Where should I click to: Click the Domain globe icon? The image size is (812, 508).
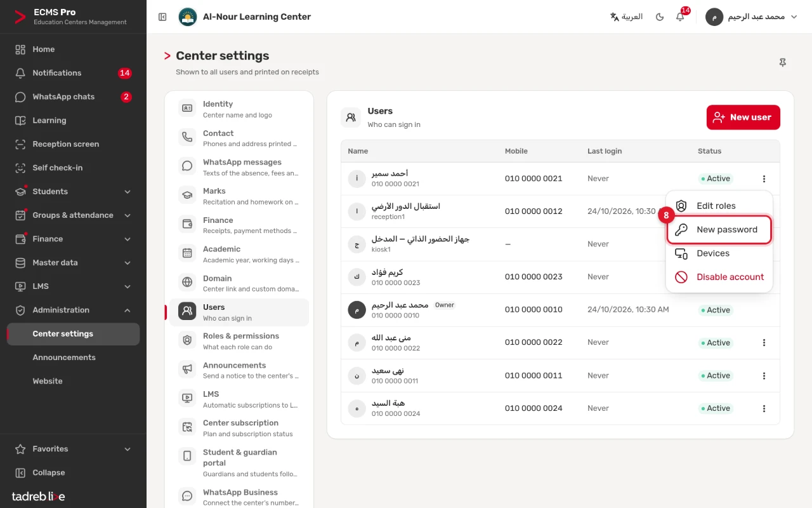187,282
